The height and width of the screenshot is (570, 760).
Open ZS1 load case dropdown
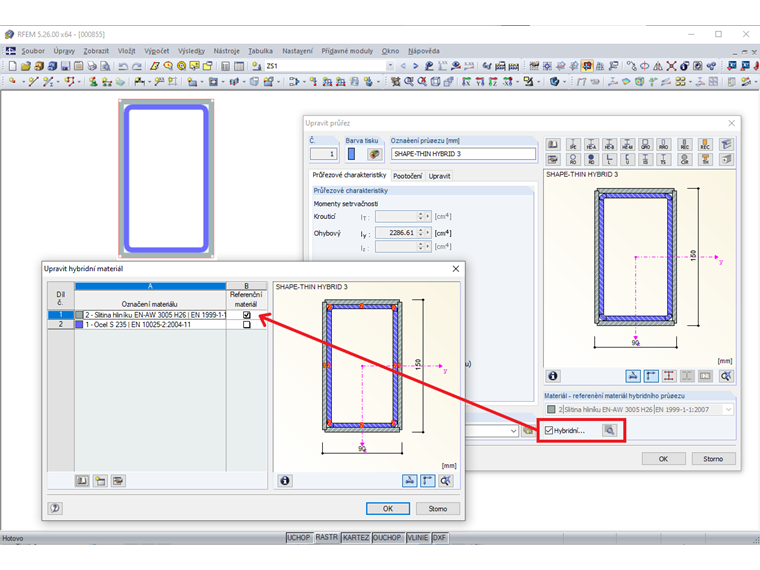[x=390, y=66]
